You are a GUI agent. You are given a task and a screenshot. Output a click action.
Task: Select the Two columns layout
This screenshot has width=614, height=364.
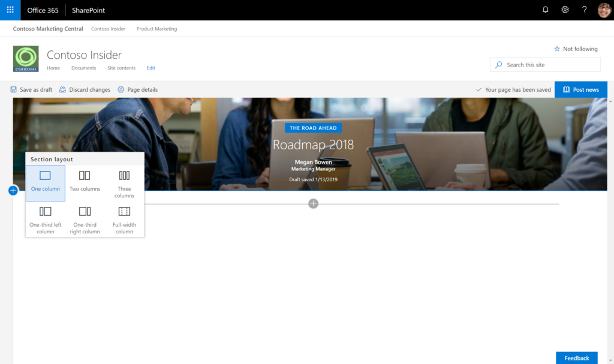point(85,183)
